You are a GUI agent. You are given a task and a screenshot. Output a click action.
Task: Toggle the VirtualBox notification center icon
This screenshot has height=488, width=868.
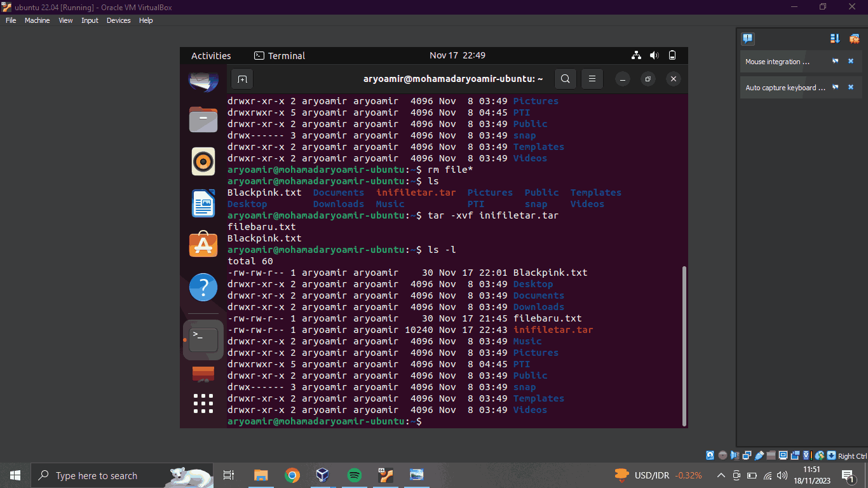[748, 39]
